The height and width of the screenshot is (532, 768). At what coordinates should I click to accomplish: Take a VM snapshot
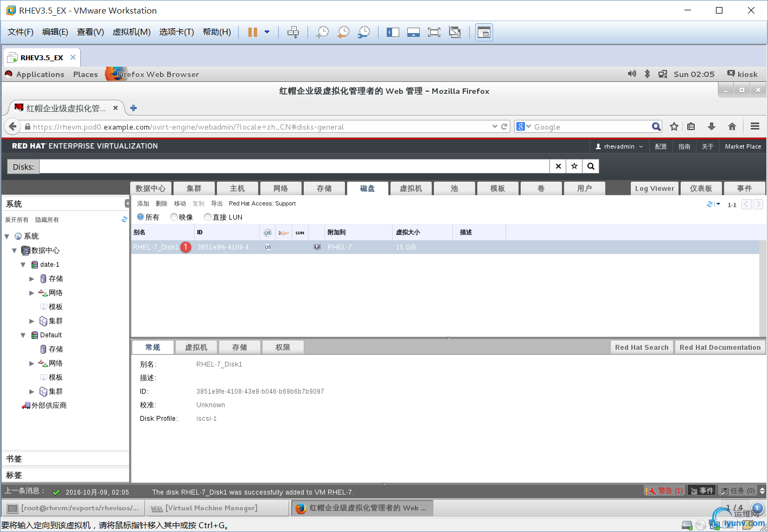click(323, 32)
